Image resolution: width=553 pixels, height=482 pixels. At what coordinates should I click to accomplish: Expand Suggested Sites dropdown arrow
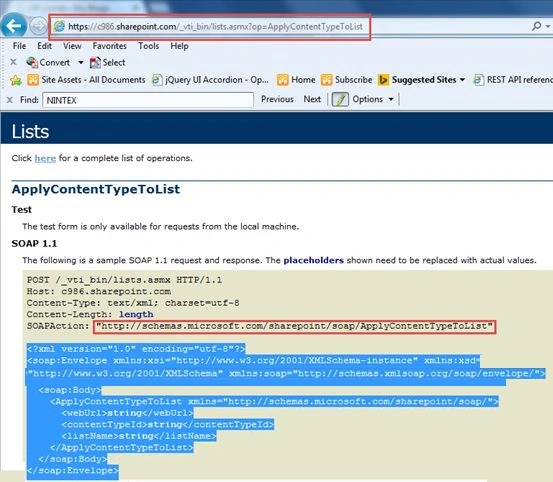click(462, 80)
